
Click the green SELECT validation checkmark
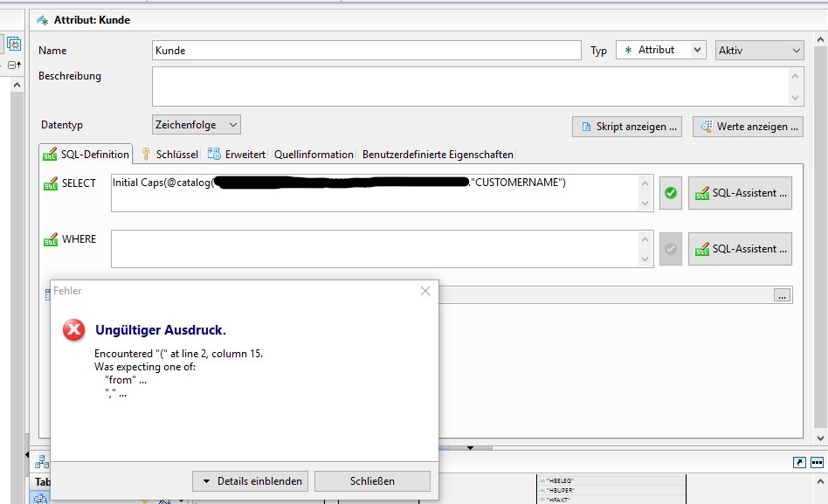click(671, 193)
